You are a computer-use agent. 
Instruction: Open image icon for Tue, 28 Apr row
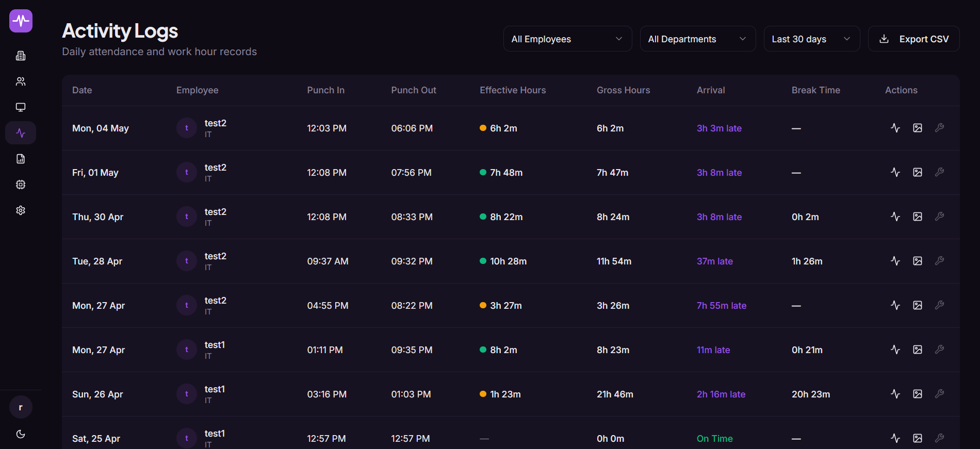pyautogui.click(x=918, y=261)
